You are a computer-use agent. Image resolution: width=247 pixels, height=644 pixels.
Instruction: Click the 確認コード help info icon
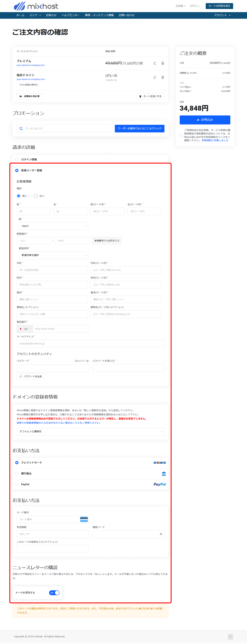[x=161, y=534]
